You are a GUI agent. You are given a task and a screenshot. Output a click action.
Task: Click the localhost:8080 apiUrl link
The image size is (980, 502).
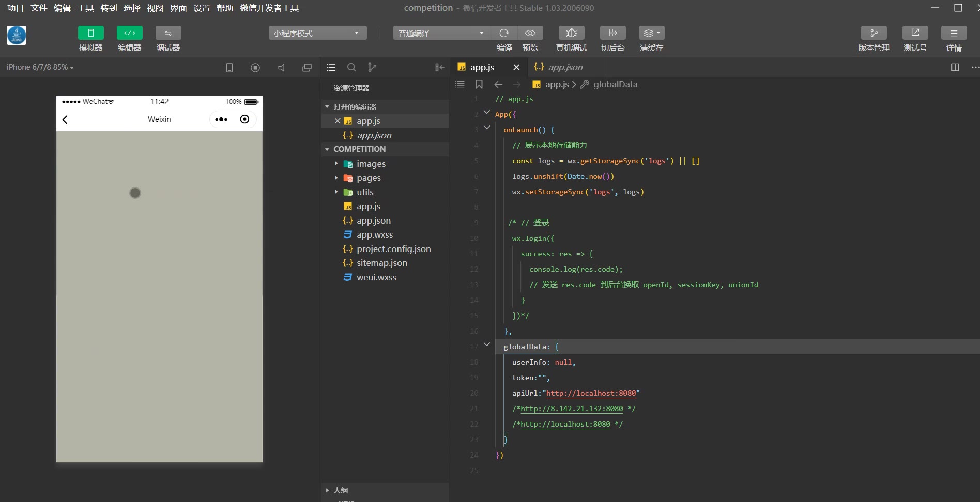[591, 393]
